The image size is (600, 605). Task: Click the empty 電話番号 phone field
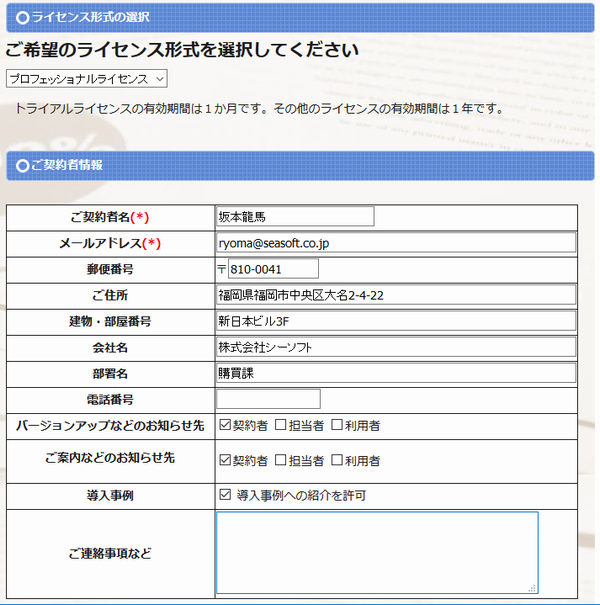268,399
